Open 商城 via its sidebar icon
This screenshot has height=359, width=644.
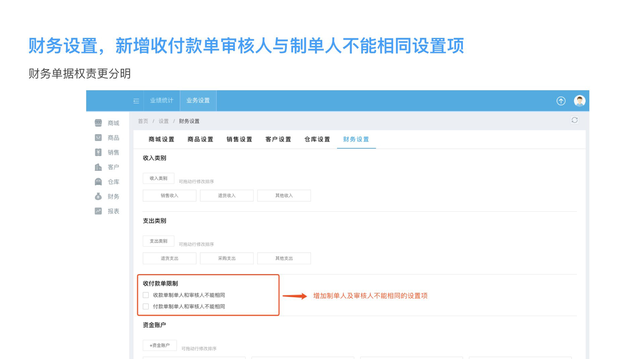click(x=98, y=123)
